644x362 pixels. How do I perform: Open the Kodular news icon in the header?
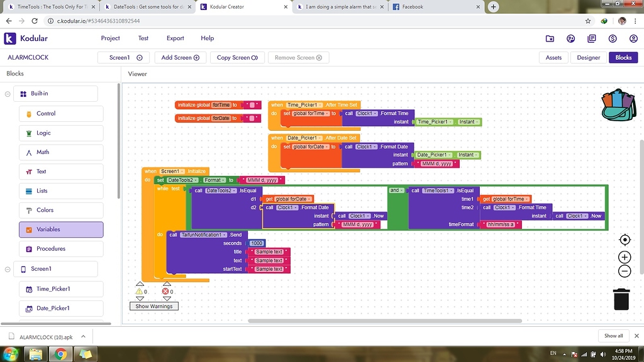591,38
